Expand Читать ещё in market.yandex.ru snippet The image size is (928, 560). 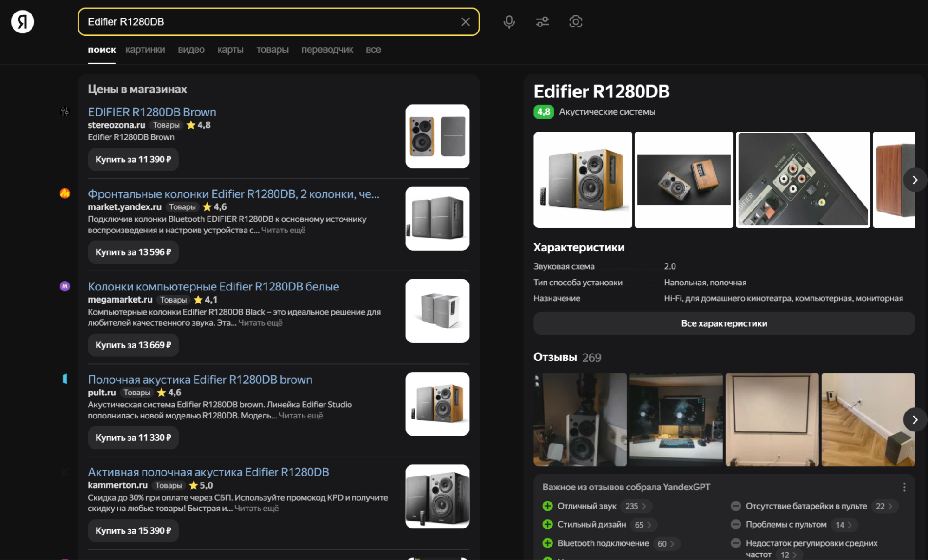point(283,230)
